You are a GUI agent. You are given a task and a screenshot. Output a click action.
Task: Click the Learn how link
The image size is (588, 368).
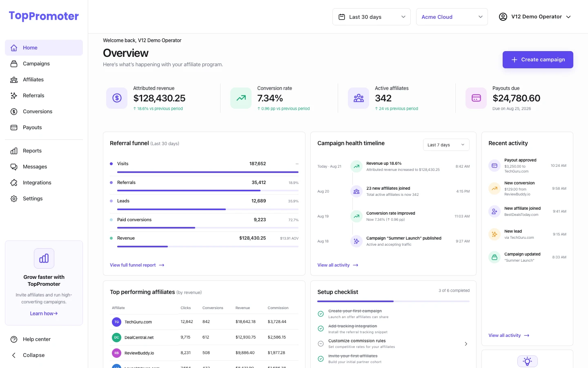click(x=44, y=314)
